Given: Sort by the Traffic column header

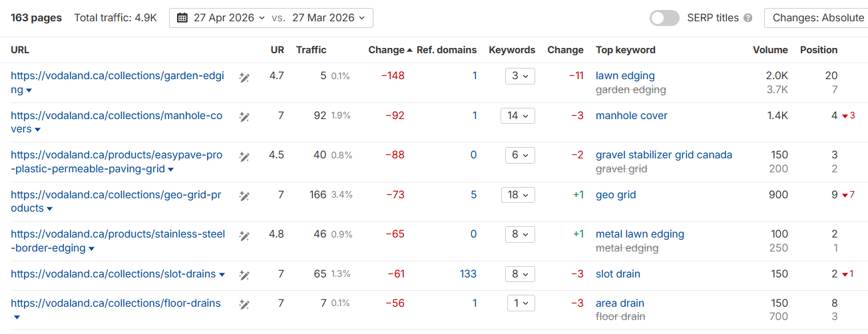Looking at the screenshot, I should click(311, 50).
